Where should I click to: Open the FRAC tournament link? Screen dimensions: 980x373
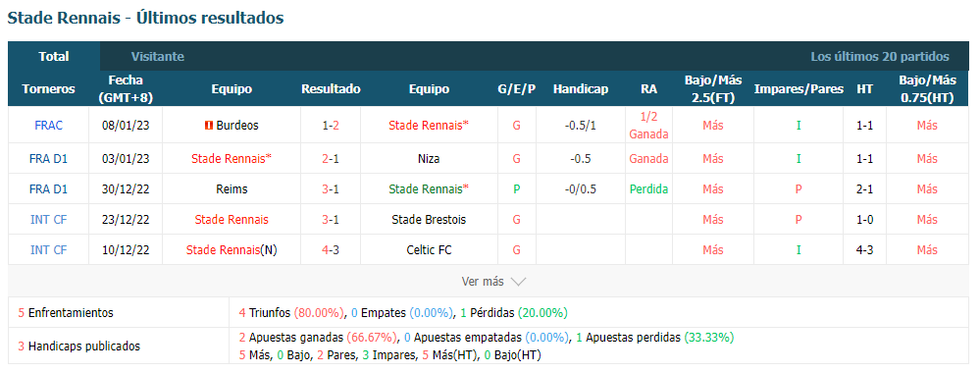(x=48, y=126)
